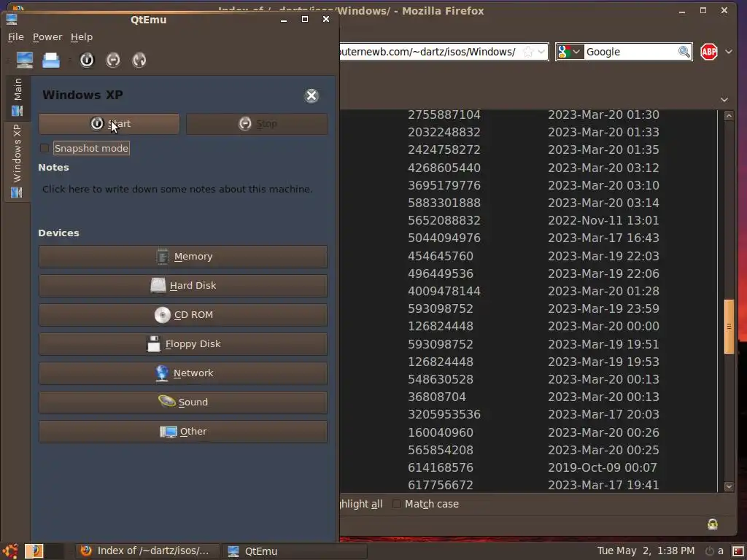
Task: Click file size 454645760 in the listing
Action: click(x=441, y=256)
